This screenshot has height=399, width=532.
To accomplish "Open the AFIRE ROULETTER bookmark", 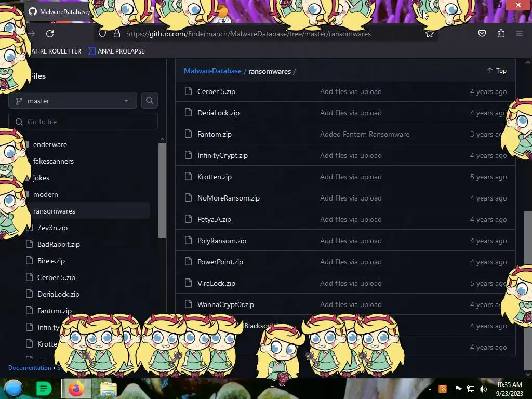I will (56, 51).
